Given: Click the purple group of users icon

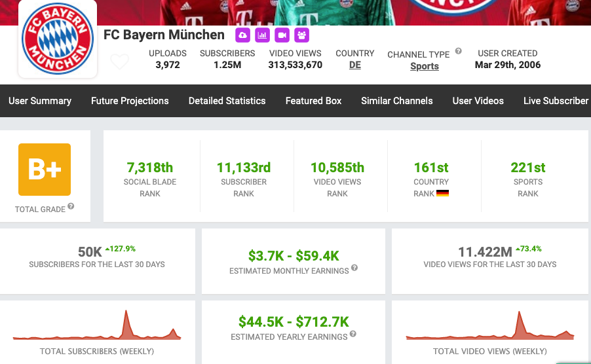Looking at the screenshot, I should tap(301, 35).
